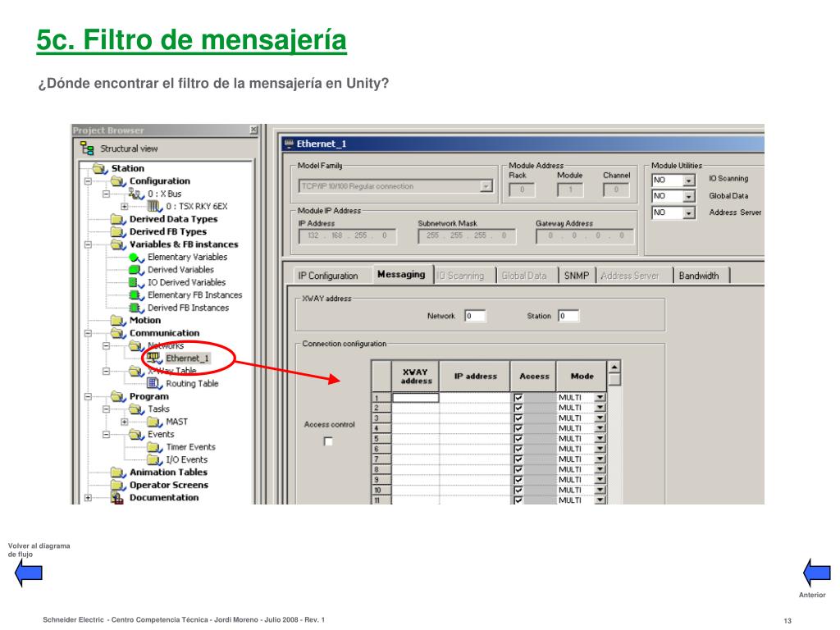The image size is (840, 630).
Task: Select the IO Derived Variables icon
Action: (137, 282)
